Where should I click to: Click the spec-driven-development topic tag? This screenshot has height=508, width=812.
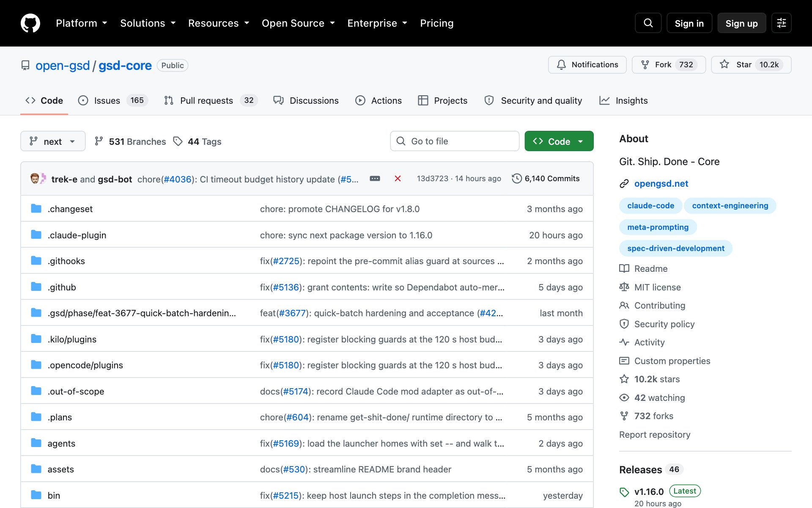click(x=676, y=248)
